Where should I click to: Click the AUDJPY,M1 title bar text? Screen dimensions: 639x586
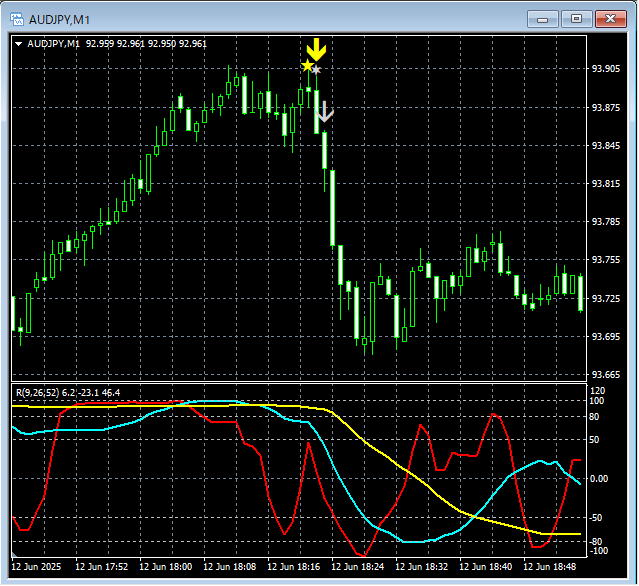59,20
